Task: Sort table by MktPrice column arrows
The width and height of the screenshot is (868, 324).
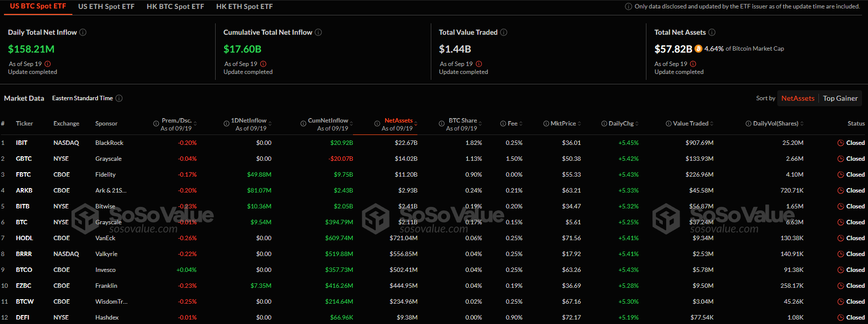Action: pos(579,124)
